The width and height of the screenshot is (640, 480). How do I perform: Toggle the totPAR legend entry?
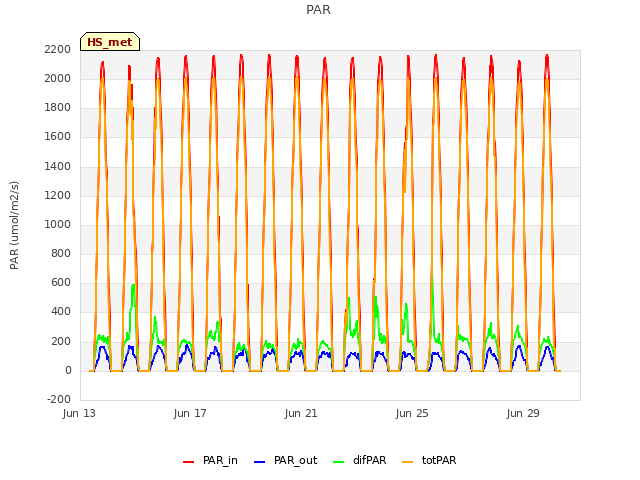[x=429, y=460]
